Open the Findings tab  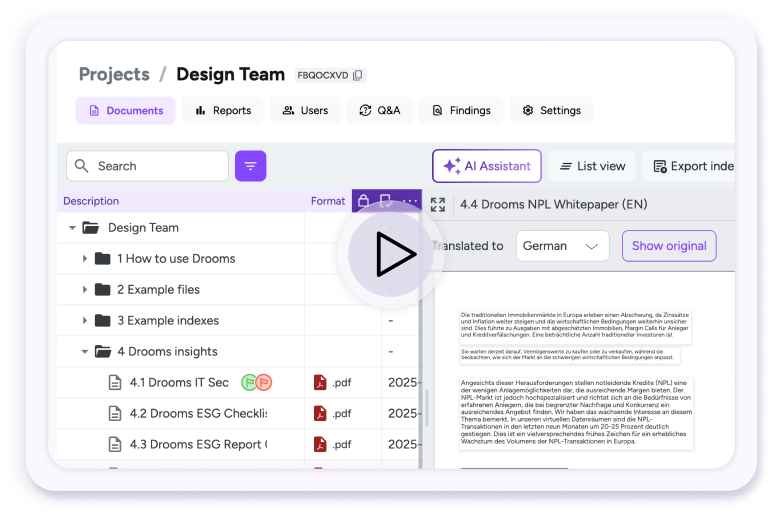click(x=460, y=110)
